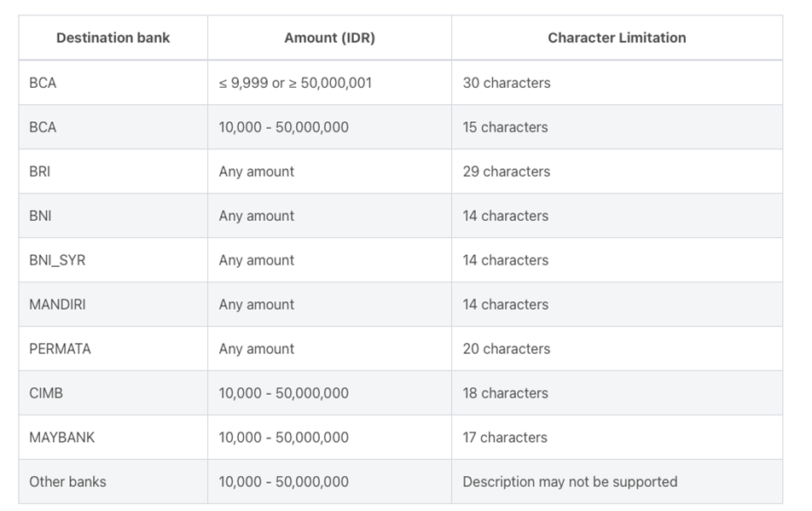The height and width of the screenshot is (511, 812).
Task: Click the 20 characters cell
Action: click(x=617, y=349)
